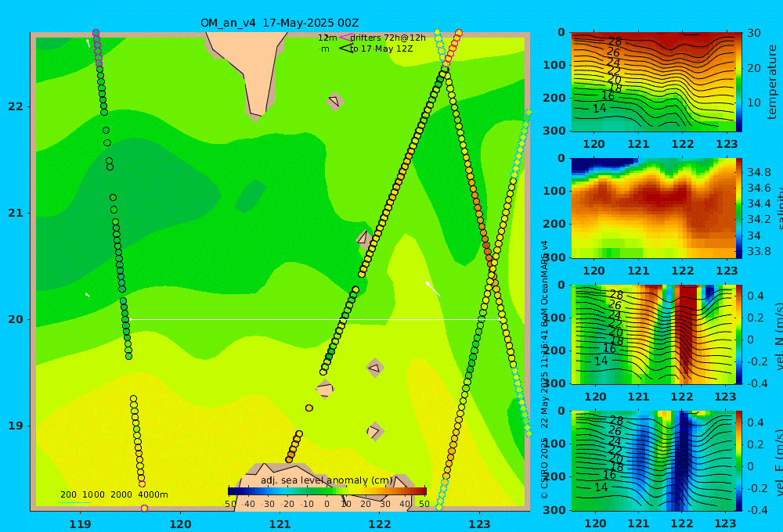Click the '200 1000 2000 4000m' depth legend
783x532 pixels.
tap(114, 494)
